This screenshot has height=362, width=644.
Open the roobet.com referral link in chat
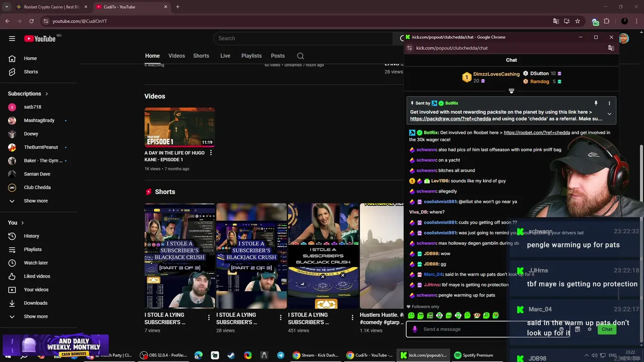(537, 133)
